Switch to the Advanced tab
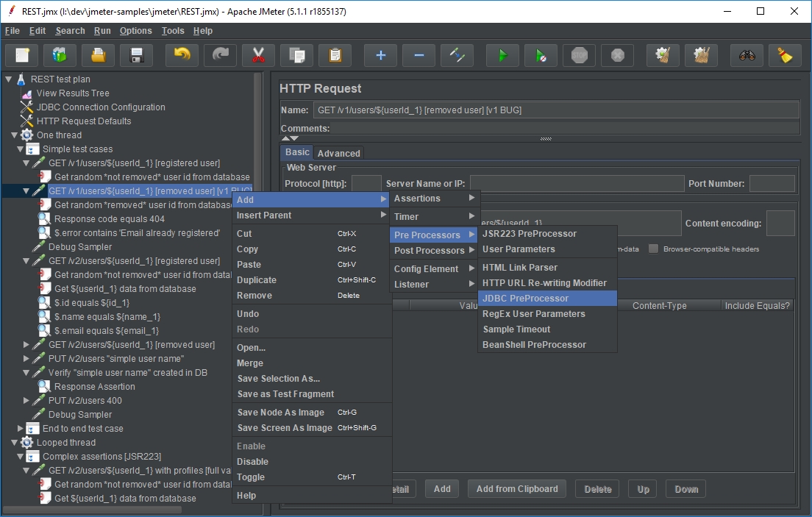 (x=338, y=154)
